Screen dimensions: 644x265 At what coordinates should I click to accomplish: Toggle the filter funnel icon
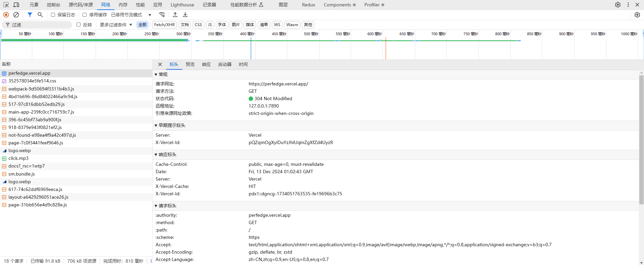coord(30,15)
